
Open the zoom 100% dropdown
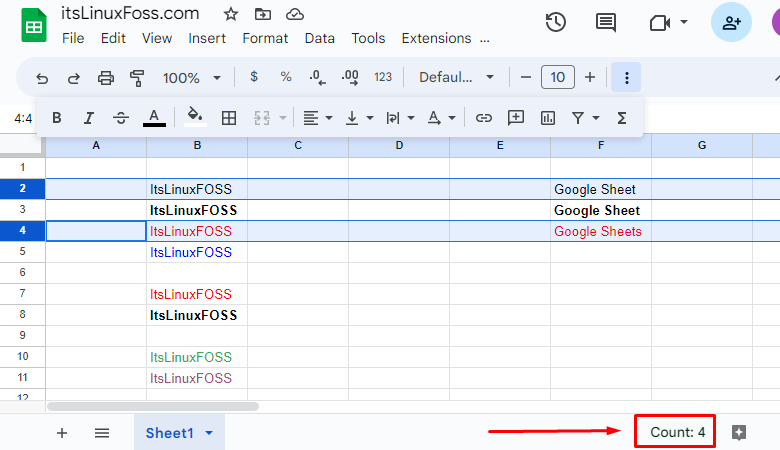192,78
